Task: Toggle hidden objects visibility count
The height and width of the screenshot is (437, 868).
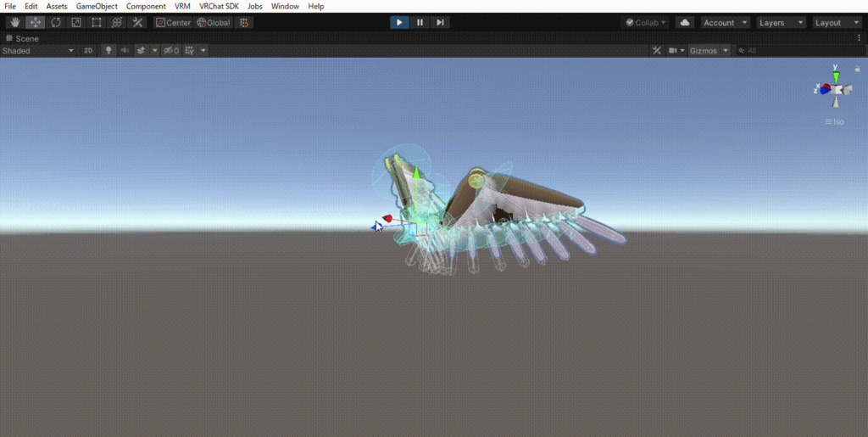Action: pyautogui.click(x=171, y=50)
